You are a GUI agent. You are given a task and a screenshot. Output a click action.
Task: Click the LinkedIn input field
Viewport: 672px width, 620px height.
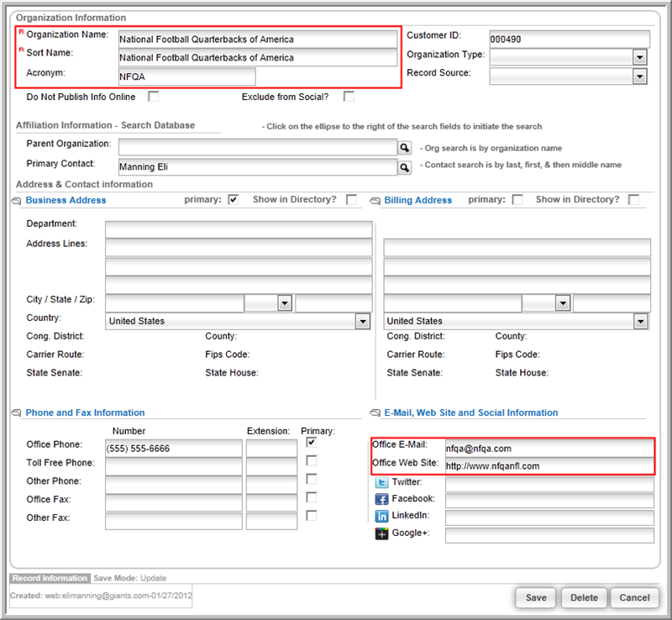point(549,518)
